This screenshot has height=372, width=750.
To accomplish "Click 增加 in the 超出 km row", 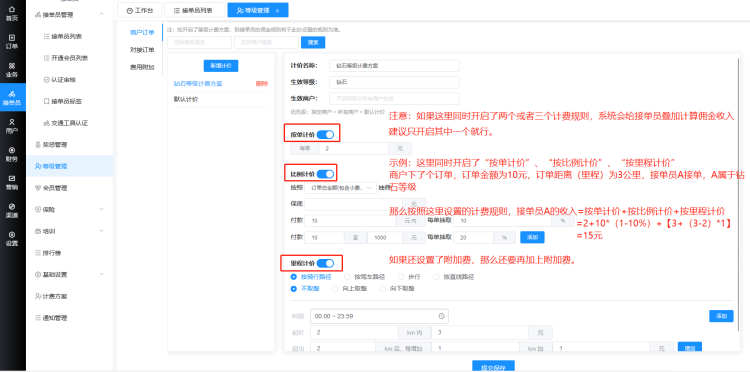I will [x=690, y=349].
